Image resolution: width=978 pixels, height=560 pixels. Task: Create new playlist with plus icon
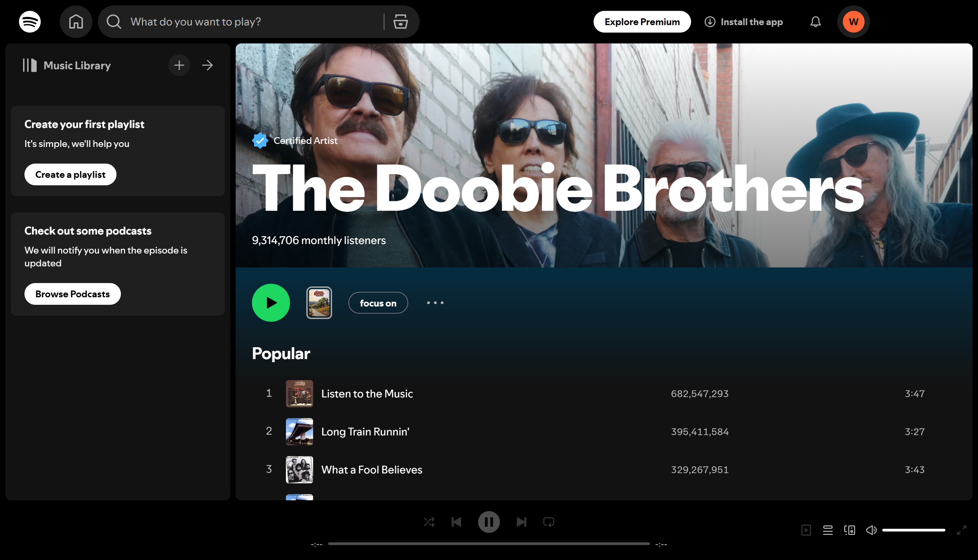click(x=179, y=66)
